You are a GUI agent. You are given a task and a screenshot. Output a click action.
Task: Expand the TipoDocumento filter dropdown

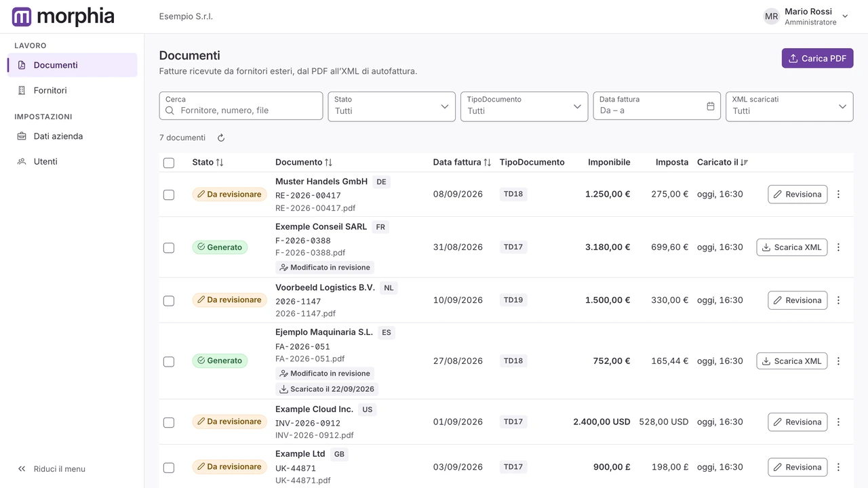(x=524, y=106)
